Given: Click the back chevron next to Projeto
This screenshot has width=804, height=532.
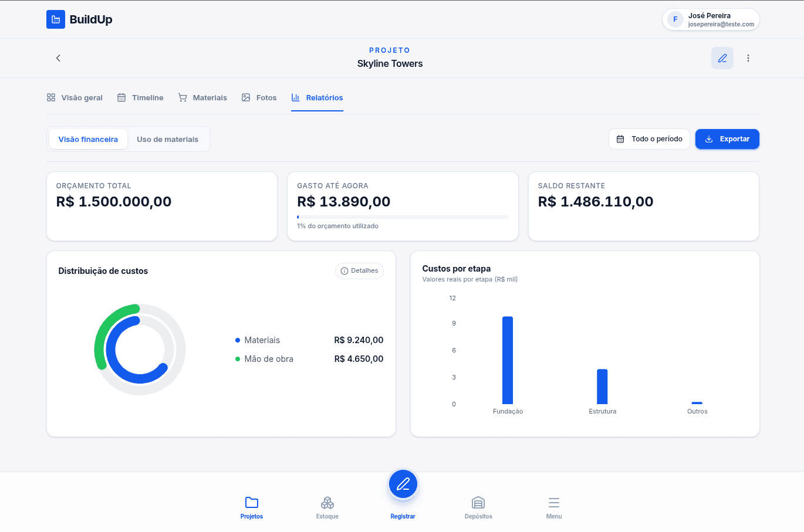Looking at the screenshot, I should tap(58, 58).
